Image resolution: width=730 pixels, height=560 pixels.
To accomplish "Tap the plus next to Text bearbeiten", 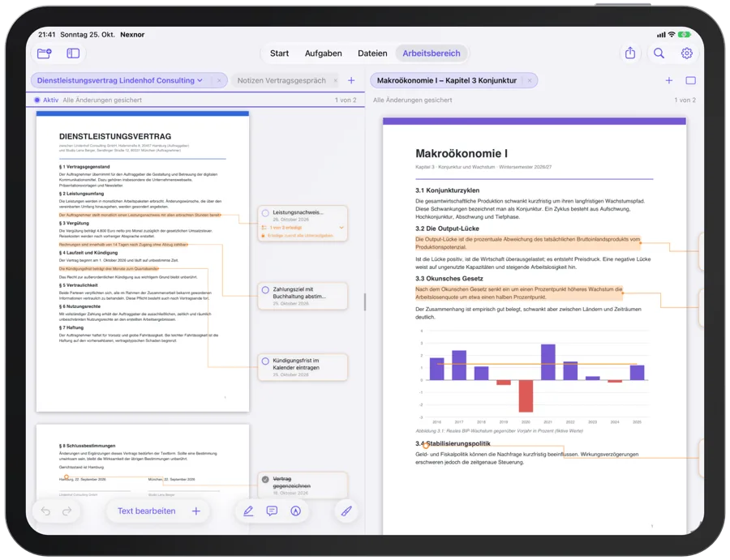I will [196, 511].
